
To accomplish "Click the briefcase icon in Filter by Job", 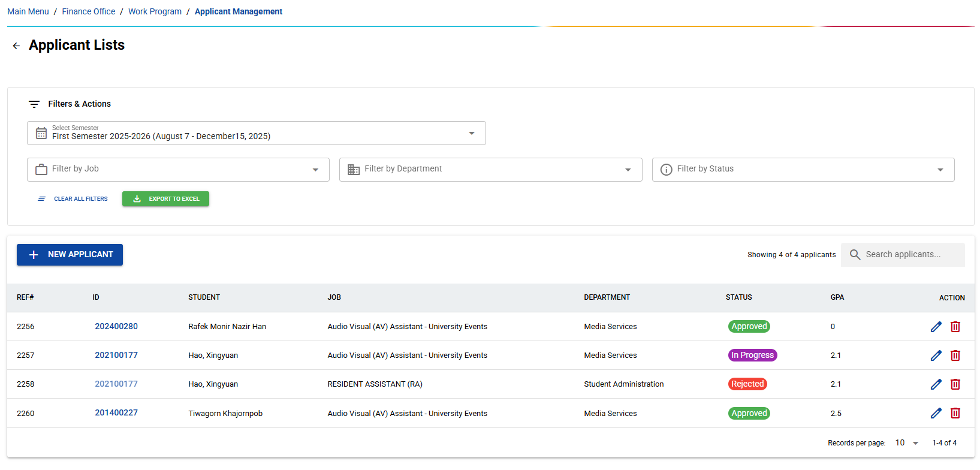I will [41, 170].
